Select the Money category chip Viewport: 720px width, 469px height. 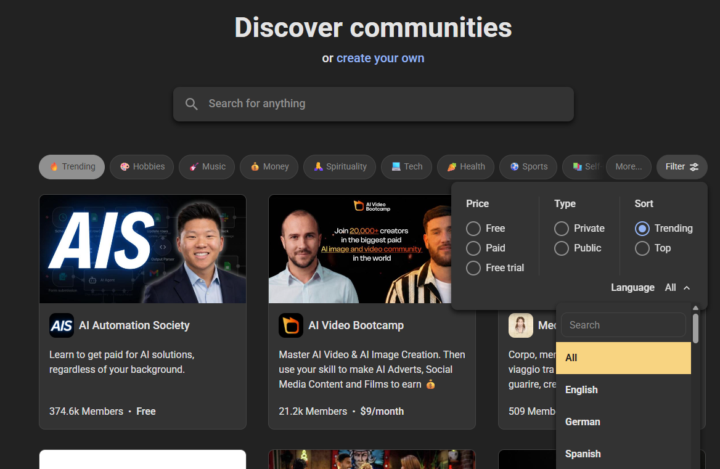coord(269,167)
